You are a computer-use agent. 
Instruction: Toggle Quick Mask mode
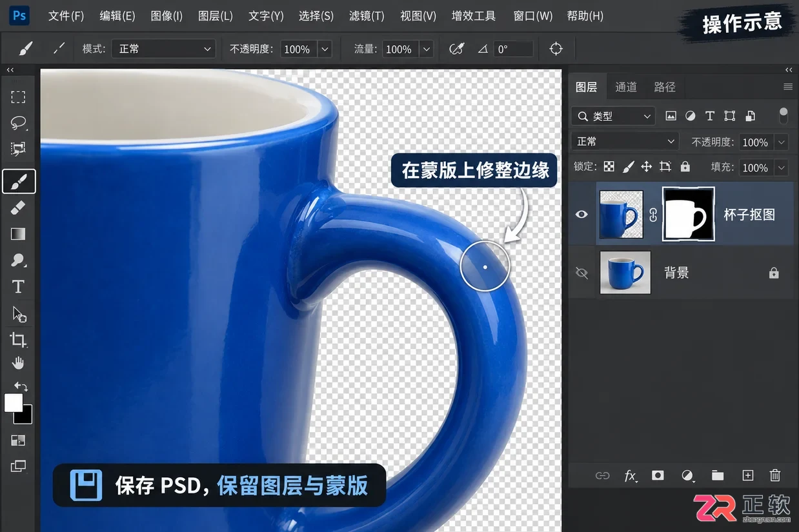[18, 440]
